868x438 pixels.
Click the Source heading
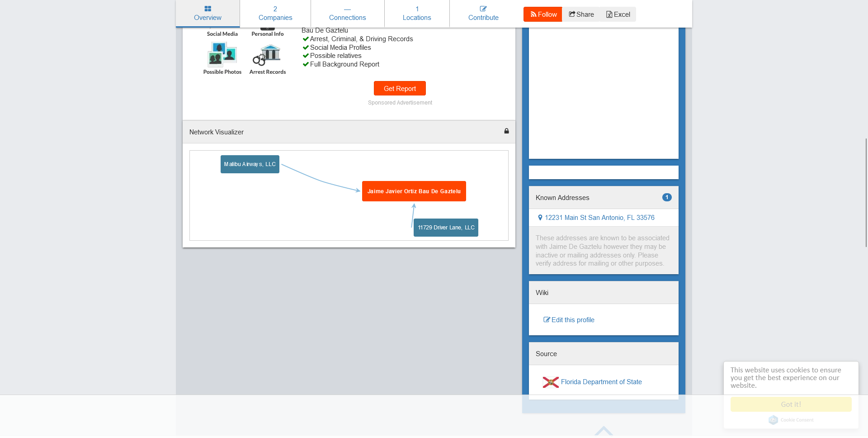click(x=546, y=354)
